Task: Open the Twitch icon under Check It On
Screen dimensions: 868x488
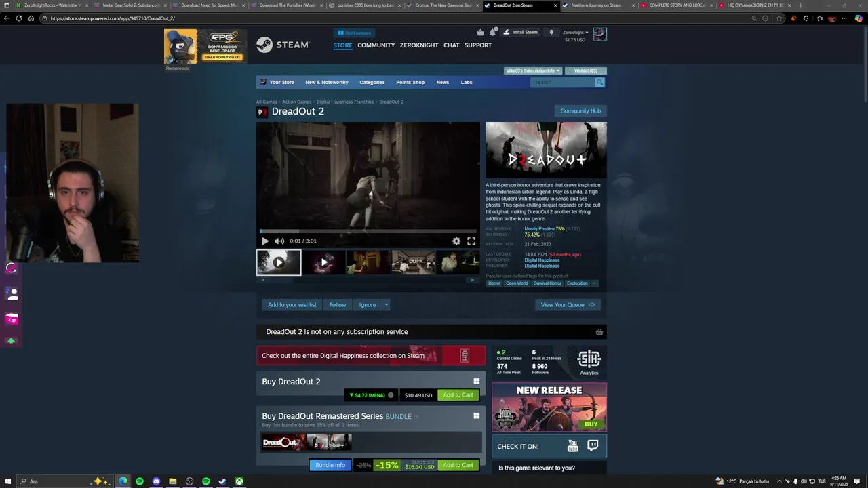Action: coord(593,445)
